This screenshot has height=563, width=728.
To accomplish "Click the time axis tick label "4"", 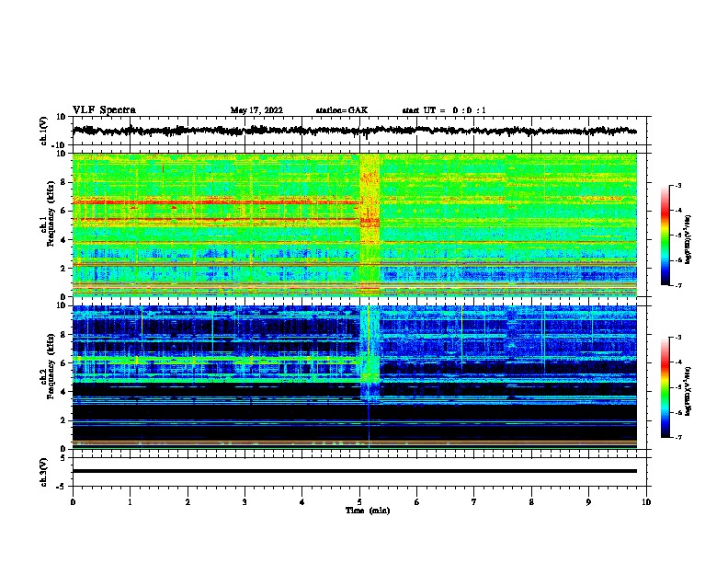I will click(302, 502).
